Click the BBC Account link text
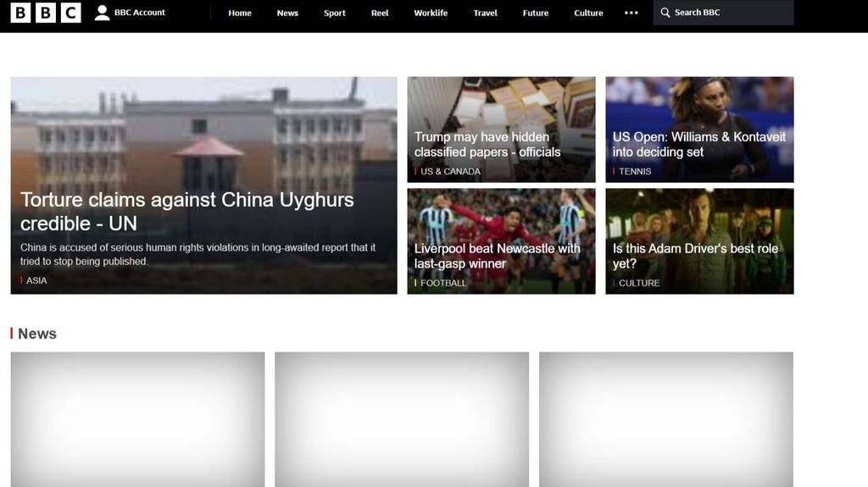 click(140, 12)
